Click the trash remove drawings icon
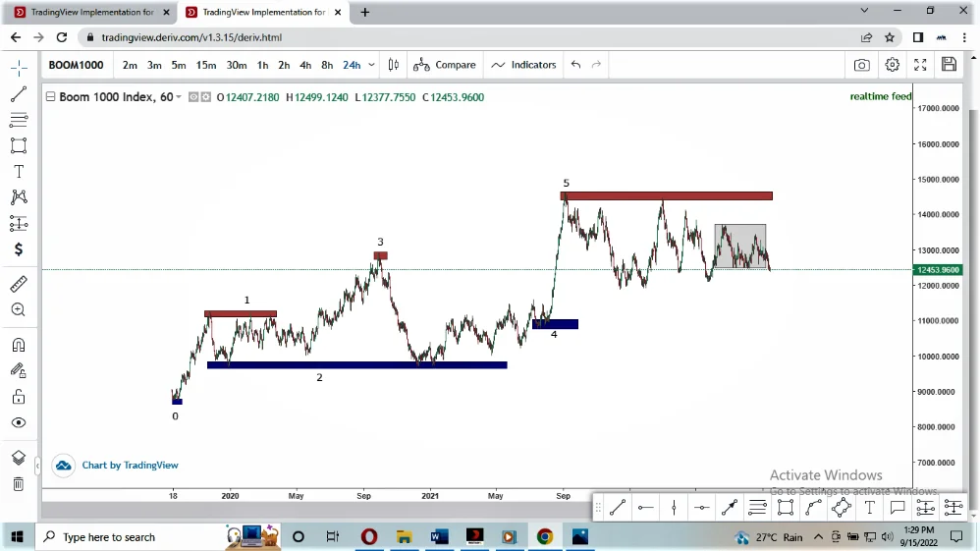The height and width of the screenshot is (551, 980). pyautogui.click(x=19, y=483)
